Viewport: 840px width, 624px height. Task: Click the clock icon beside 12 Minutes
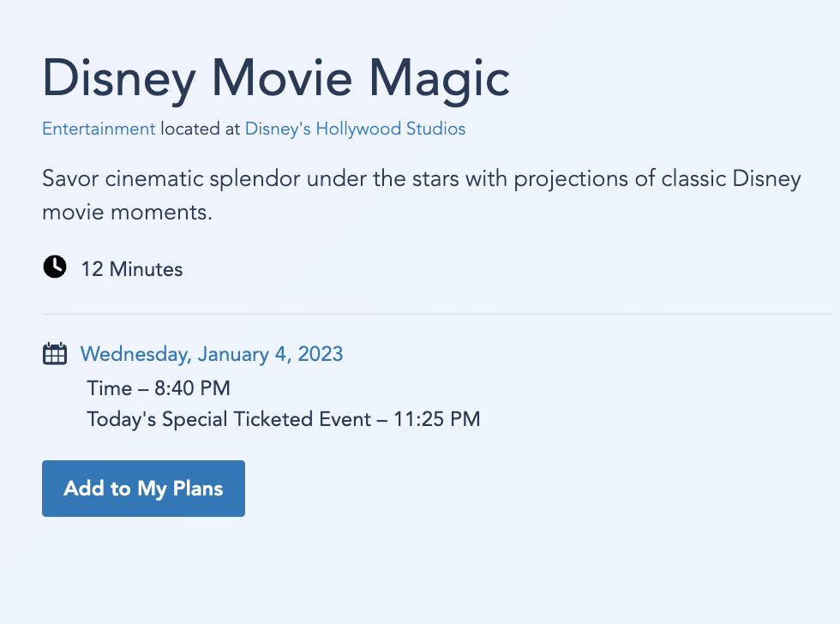[54, 267]
